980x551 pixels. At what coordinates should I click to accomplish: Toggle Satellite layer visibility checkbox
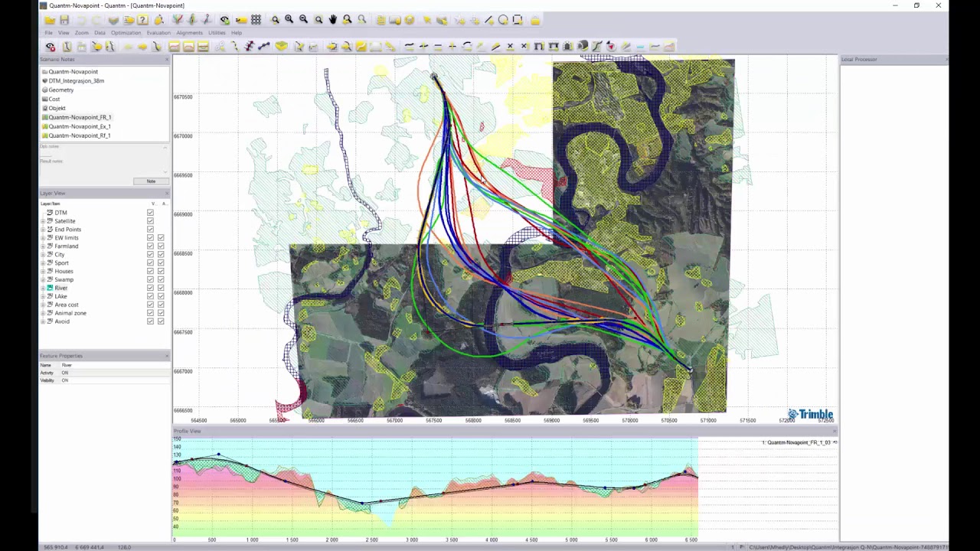pos(150,221)
